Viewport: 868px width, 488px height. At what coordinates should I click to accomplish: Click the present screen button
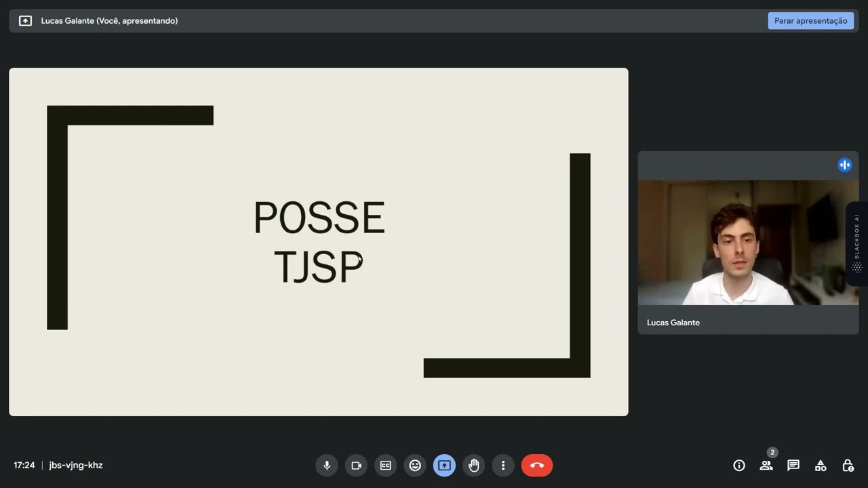click(444, 466)
